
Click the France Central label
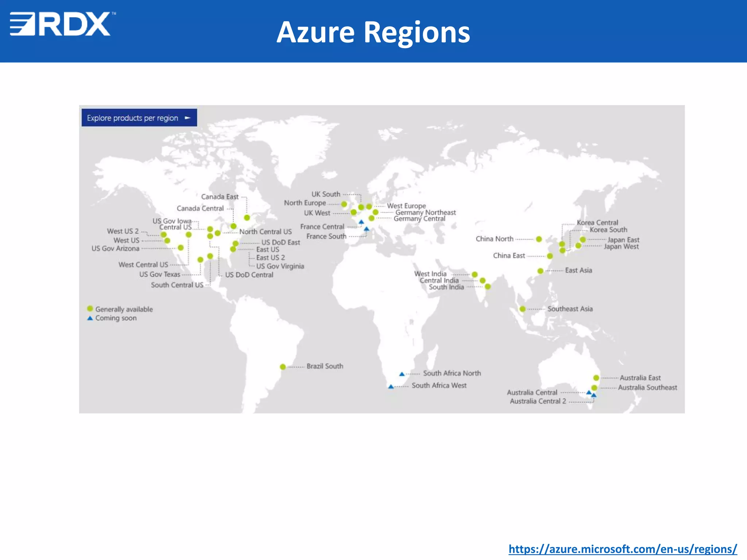click(x=322, y=227)
